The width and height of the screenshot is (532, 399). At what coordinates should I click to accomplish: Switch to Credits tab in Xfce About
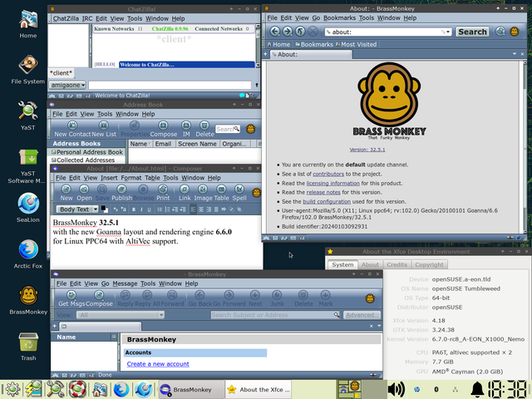tap(397, 264)
